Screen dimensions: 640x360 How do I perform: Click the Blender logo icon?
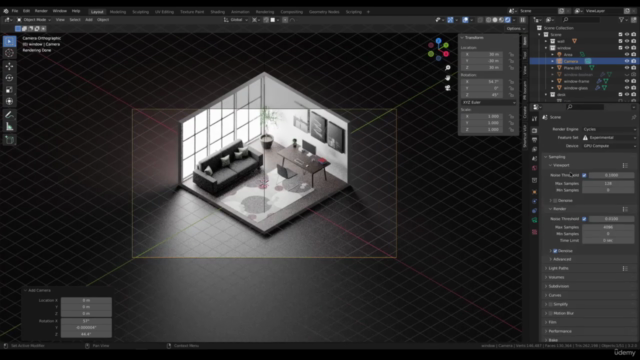click(6, 11)
